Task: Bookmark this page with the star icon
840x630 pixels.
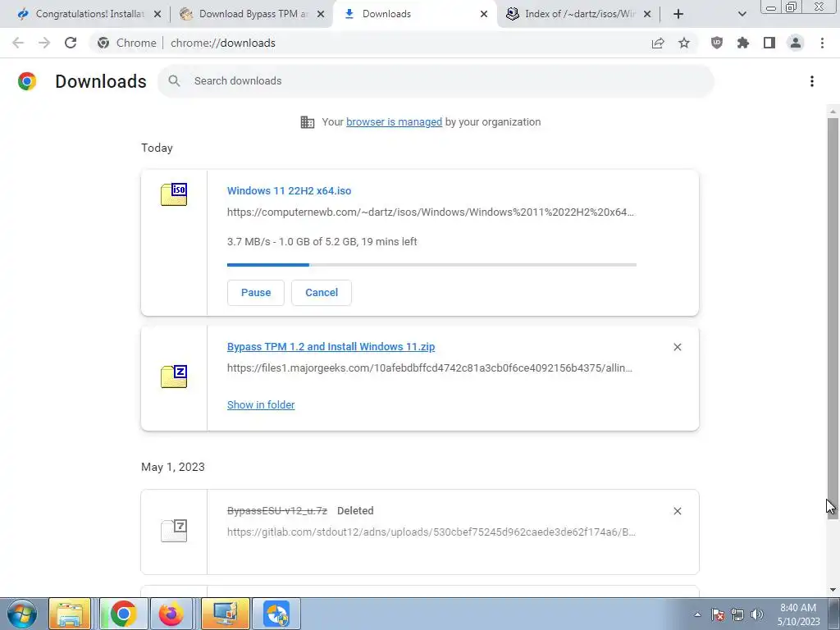Action: click(684, 43)
